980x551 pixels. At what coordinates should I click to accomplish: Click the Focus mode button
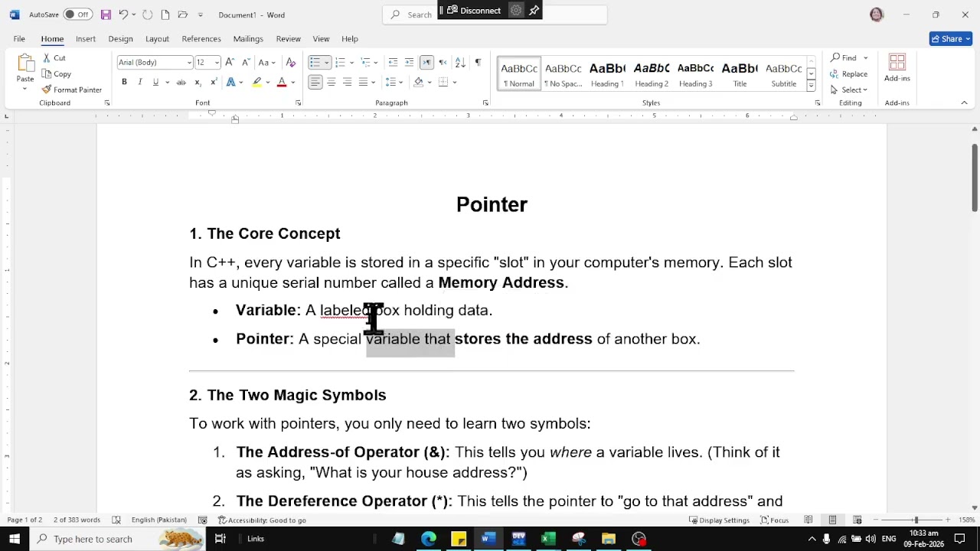click(x=774, y=520)
